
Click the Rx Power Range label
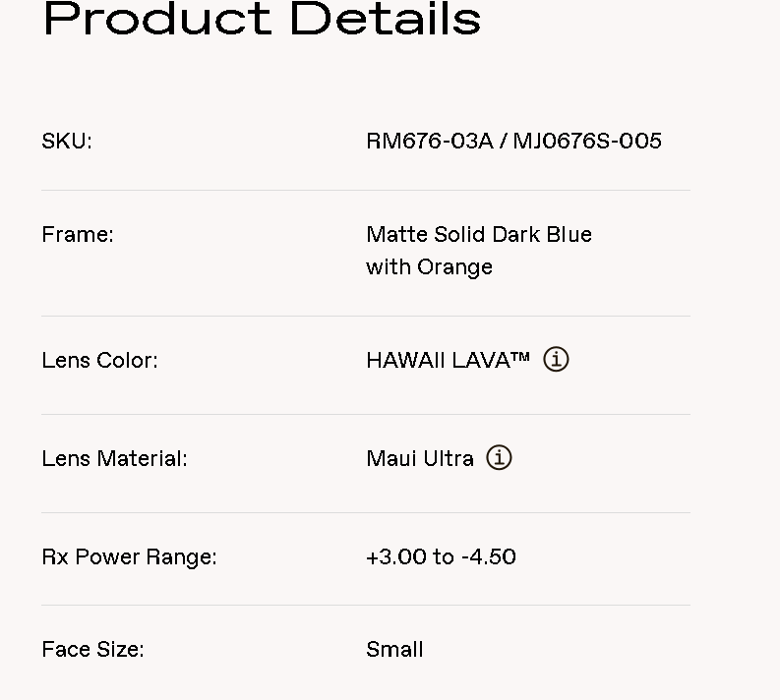[129, 556]
